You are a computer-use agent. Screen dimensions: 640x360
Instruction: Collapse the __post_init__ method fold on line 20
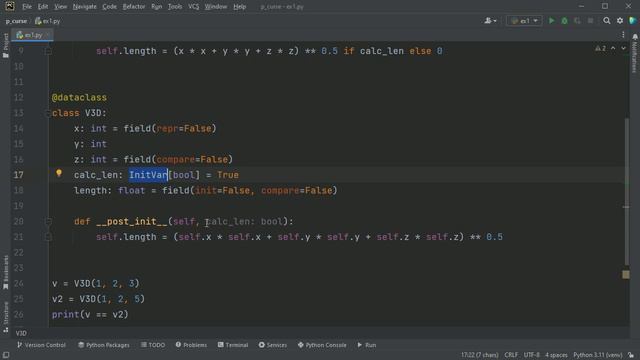coord(48,222)
